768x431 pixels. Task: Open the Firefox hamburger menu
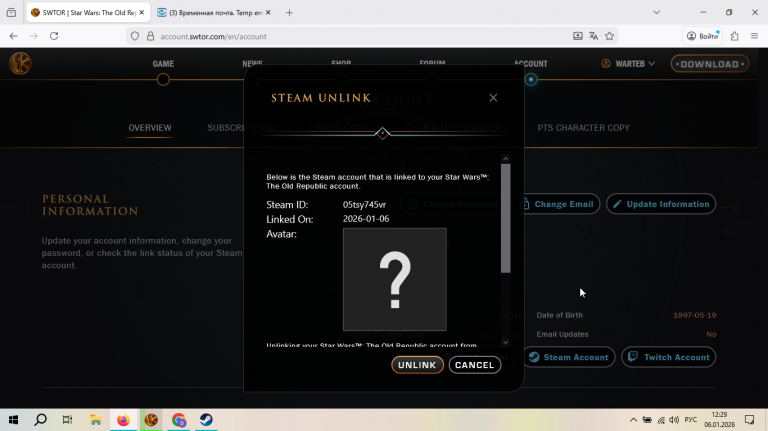[x=754, y=36]
